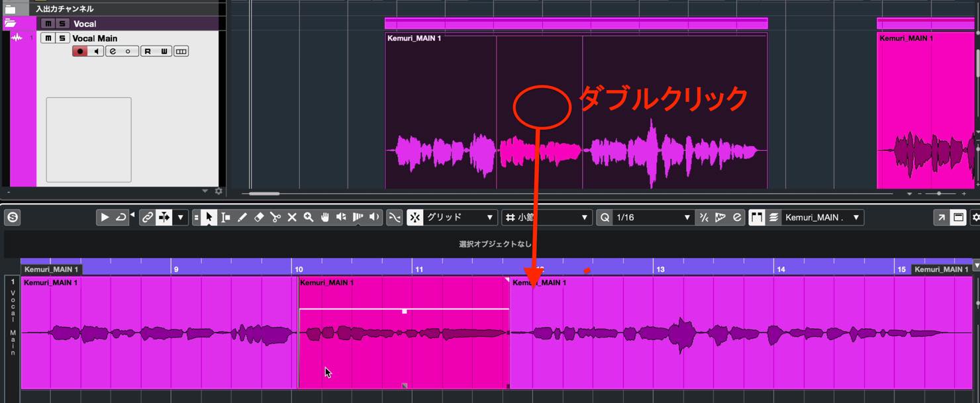Adjust the project horizontal zoom slider
The height and width of the screenshot is (403, 980).
point(938,194)
